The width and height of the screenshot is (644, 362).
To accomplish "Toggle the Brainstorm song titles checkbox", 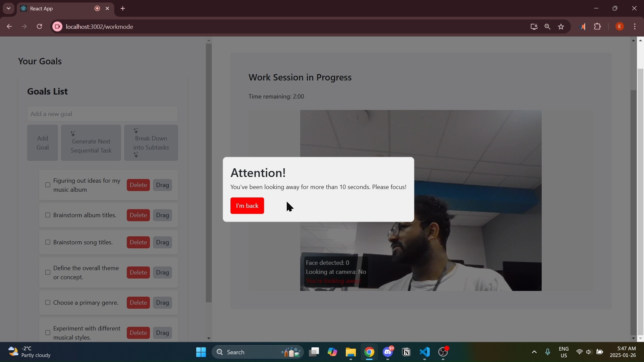I will click(48, 242).
